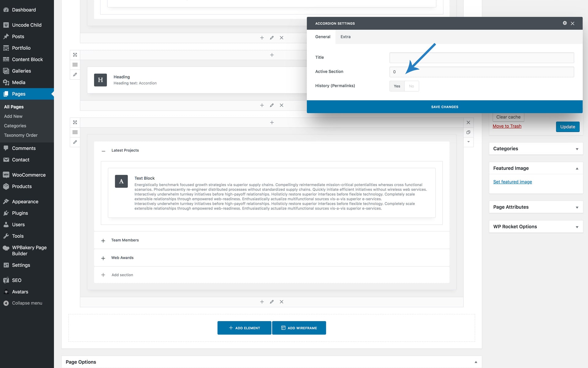Set History Permalinks to No
The image size is (588, 368).
pyautogui.click(x=411, y=86)
